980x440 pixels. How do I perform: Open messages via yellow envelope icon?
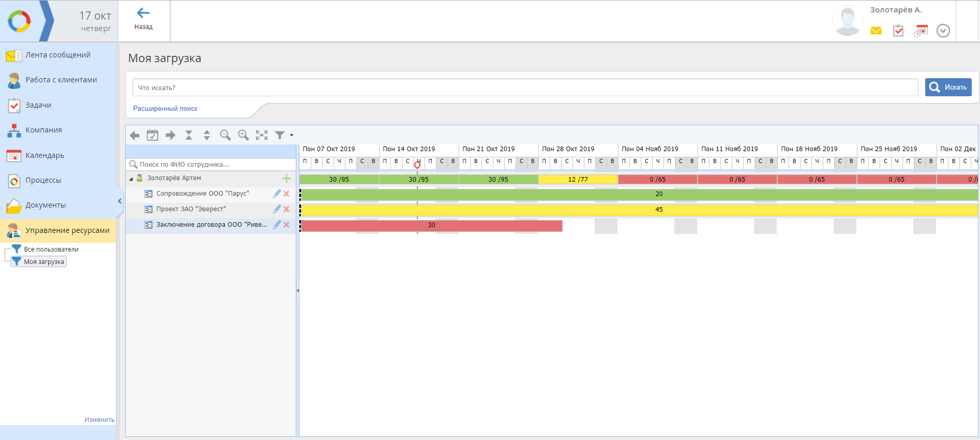pos(876,31)
